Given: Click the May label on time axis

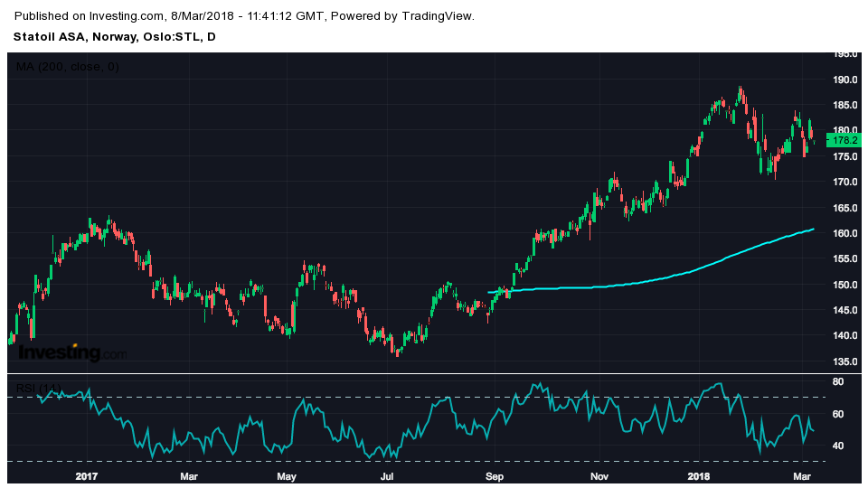Looking at the screenshot, I should point(287,476).
